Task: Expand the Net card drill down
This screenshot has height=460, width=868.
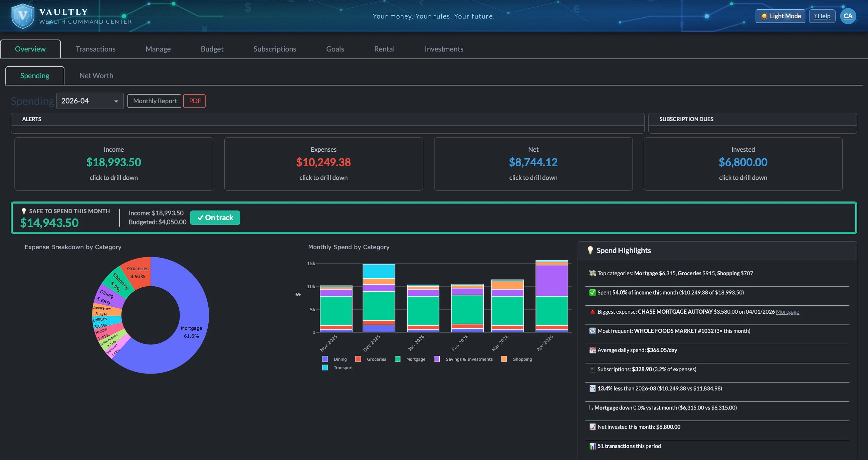Action: 533,164
